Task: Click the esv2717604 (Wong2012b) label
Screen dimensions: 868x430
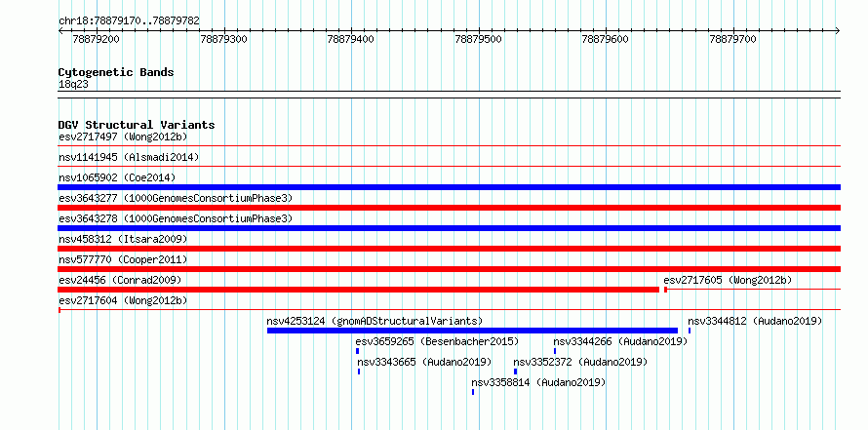Action: click(123, 300)
